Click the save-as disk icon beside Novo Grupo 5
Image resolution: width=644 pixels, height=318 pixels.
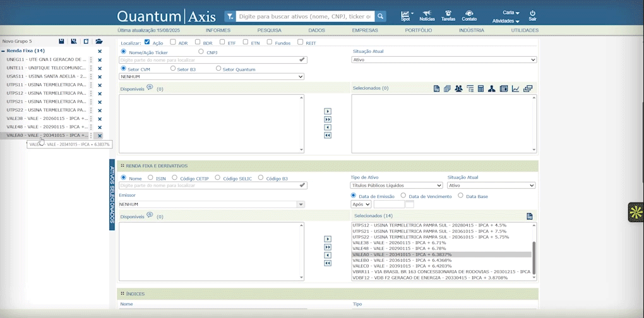pos(73,42)
